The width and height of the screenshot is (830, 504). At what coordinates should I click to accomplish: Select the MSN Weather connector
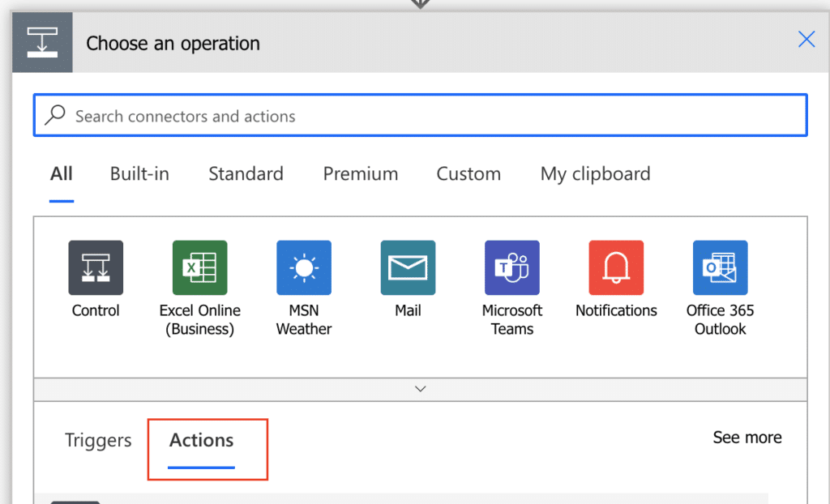pyautogui.click(x=303, y=267)
